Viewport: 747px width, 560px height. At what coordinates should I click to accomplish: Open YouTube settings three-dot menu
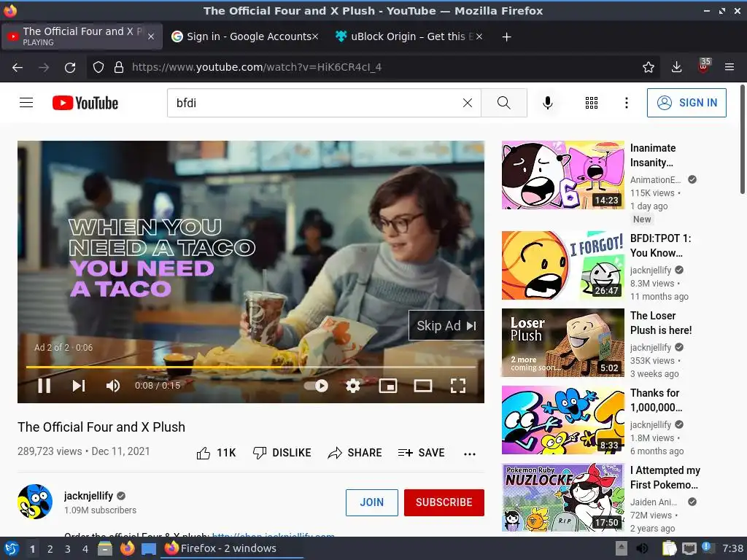pyautogui.click(x=627, y=103)
